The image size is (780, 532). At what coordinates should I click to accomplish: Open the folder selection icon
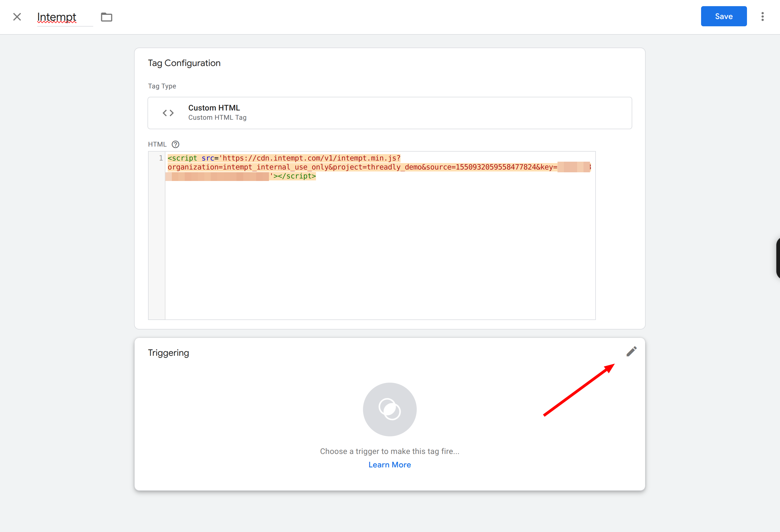pos(107,17)
